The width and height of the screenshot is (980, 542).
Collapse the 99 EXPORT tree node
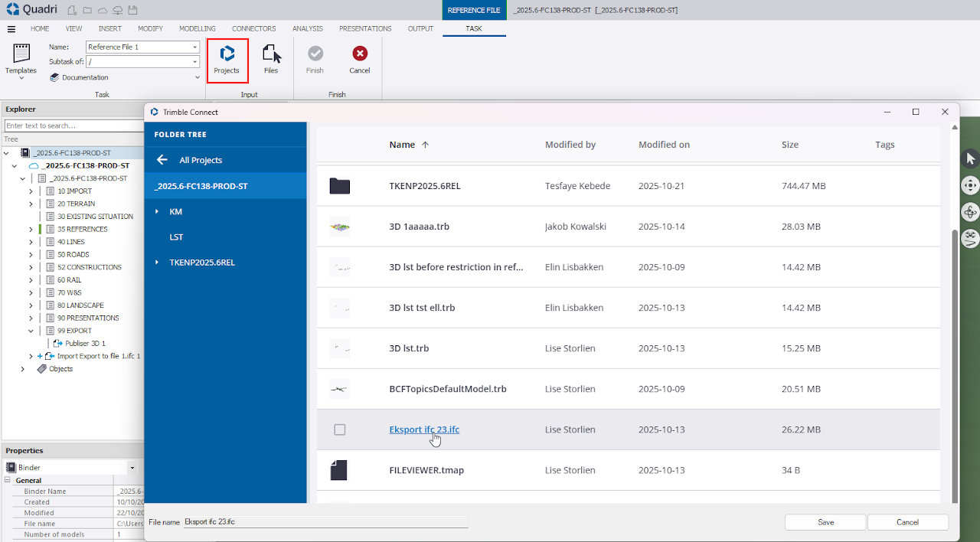pyautogui.click(x=31, y=331)
